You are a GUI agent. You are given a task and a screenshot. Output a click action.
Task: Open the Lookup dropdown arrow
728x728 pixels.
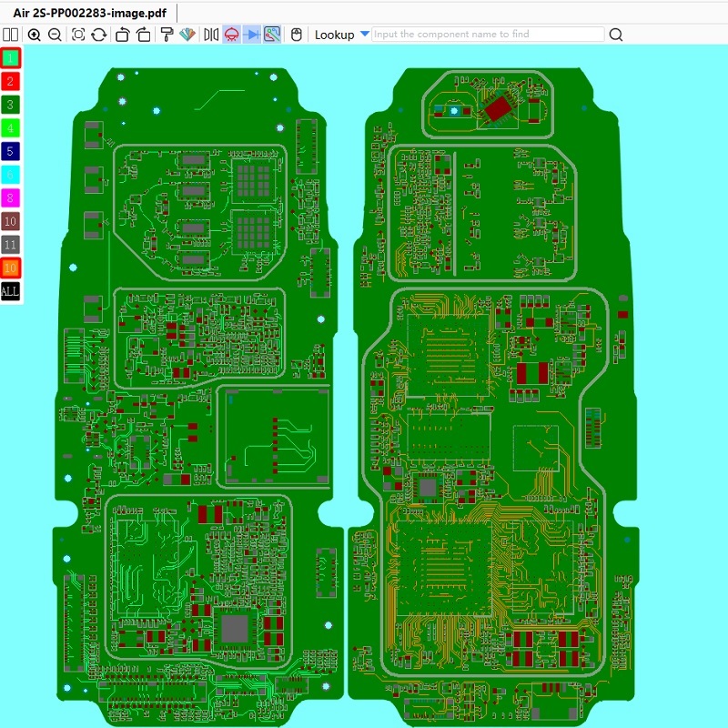pyautogui.click(x=365, y=34)
